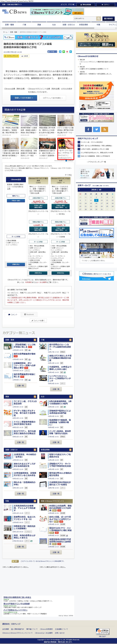117x644 pixels.
Task: Save article with red Pocket icon
Action: pos(67,52)
